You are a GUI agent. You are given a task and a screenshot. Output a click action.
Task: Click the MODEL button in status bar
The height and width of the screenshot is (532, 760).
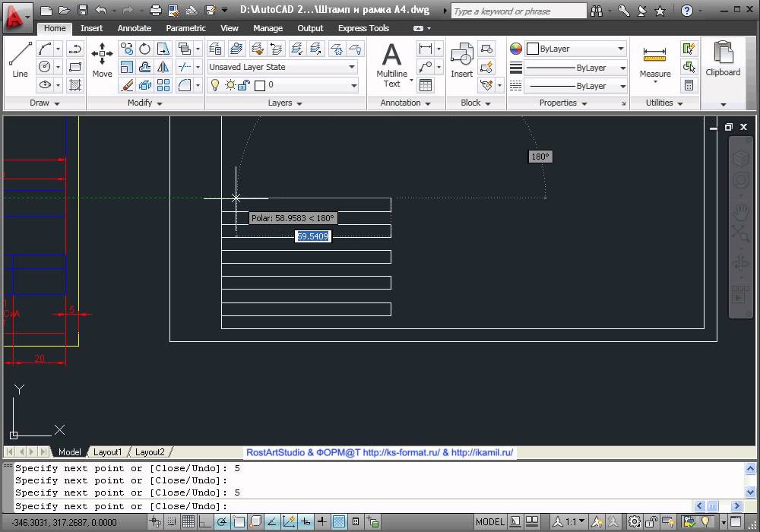(x=489, y=522)
